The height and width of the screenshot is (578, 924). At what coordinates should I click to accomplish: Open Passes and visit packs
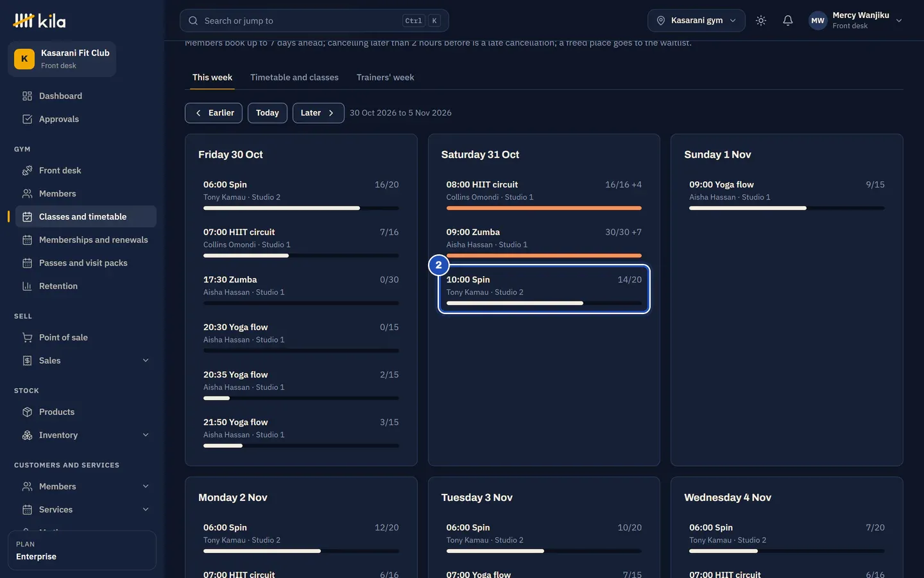[x=85, y=263]
